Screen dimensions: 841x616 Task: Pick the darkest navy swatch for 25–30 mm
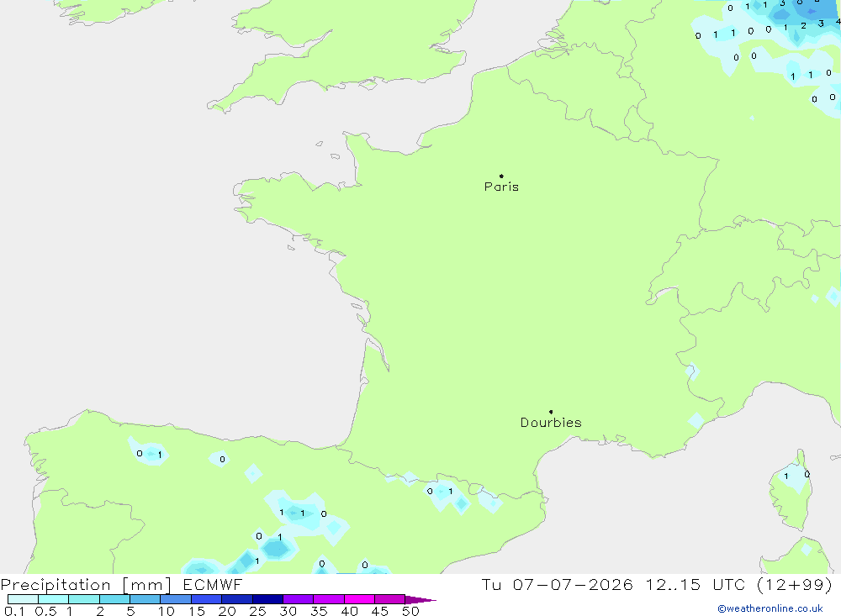pyautogui.click(x=267, y=599)
